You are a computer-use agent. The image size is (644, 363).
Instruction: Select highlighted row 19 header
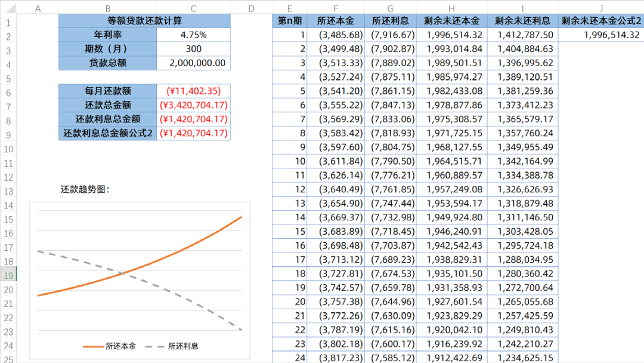(x=8, y=275)
